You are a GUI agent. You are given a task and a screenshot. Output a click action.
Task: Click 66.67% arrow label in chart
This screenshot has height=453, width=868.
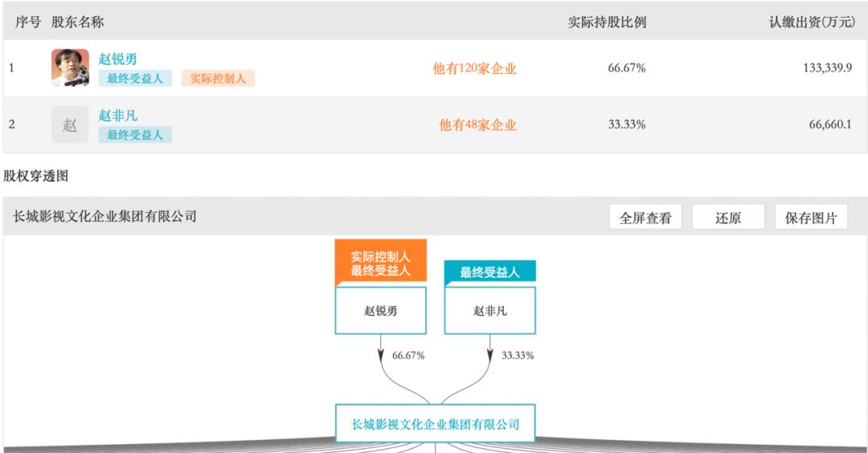tap(408, 356)
